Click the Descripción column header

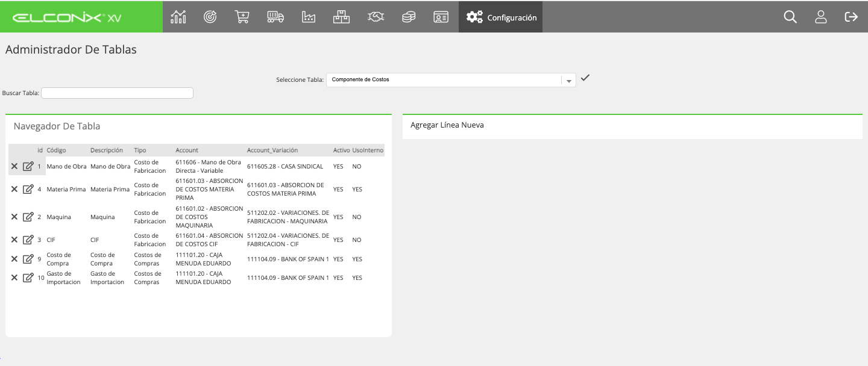tap(107, 150)
